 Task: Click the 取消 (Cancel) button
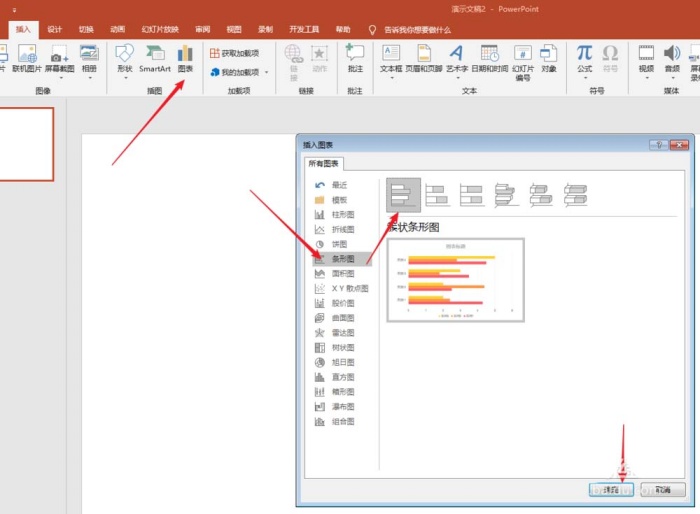[x=661, y=490]
